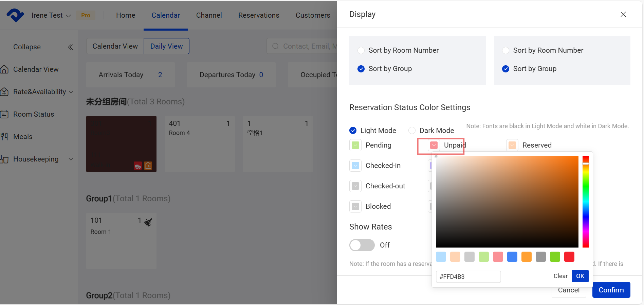
Task: Open the Pending status color dropdown
Action: (x=355, y=145)
